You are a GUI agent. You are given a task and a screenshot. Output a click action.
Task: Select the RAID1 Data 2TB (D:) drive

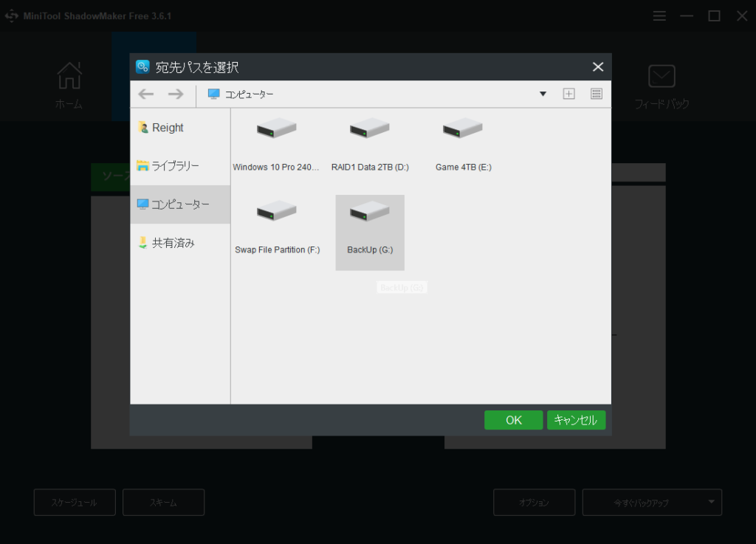pyautogui.click(x=370, y=130)
